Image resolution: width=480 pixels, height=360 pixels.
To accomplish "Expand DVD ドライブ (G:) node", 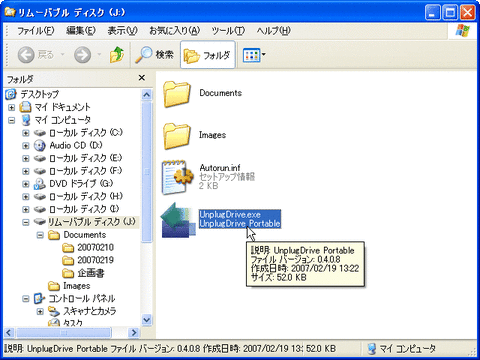I will [x=26, y=184].
